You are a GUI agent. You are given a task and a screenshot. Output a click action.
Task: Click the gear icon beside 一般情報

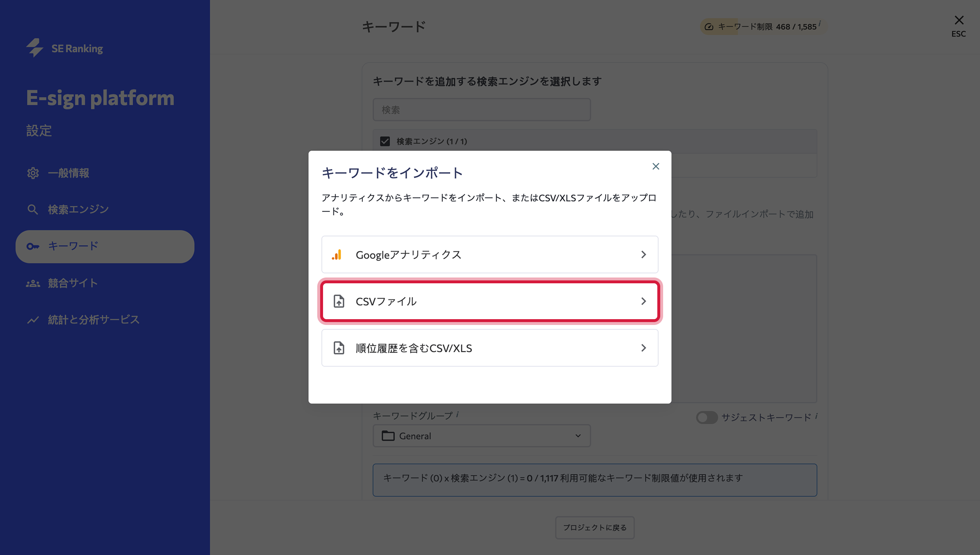[x=33, y=173]
